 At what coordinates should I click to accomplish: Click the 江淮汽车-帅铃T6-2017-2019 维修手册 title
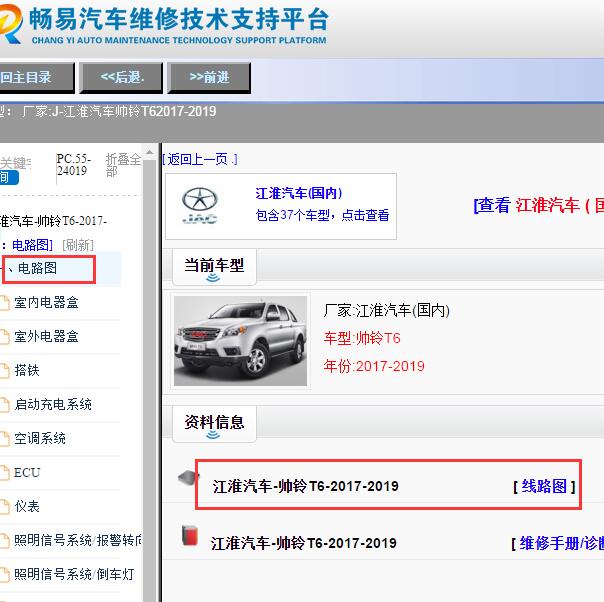304,543
